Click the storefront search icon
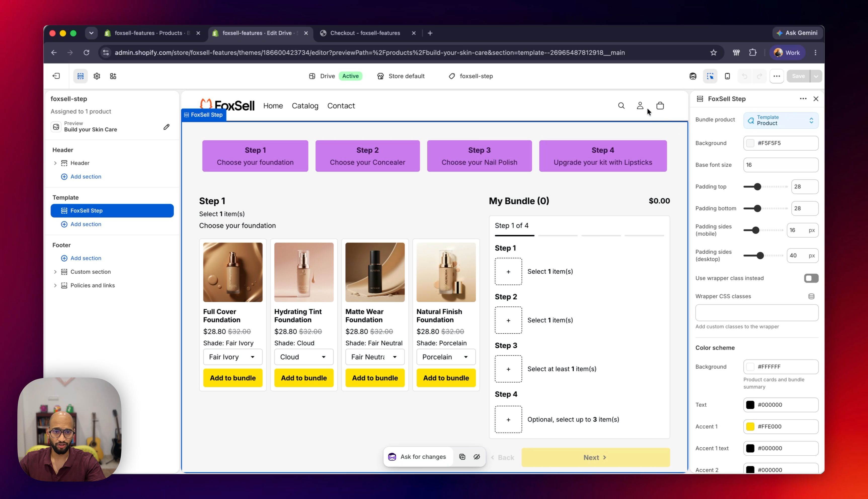The height and width of the screenshot is (499, 868). (621, 105)
